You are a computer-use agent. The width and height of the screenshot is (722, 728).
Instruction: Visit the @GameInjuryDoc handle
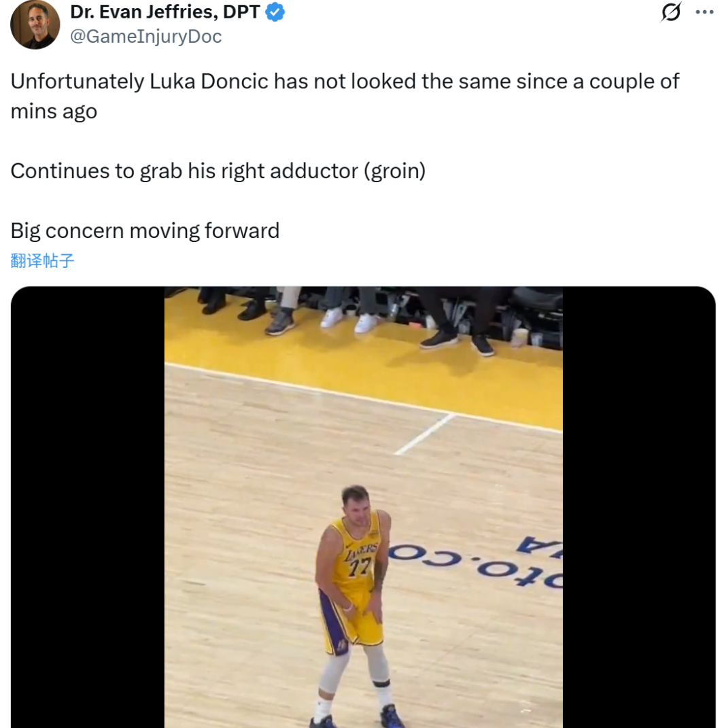pyautogui.click(x=146, y=36)
